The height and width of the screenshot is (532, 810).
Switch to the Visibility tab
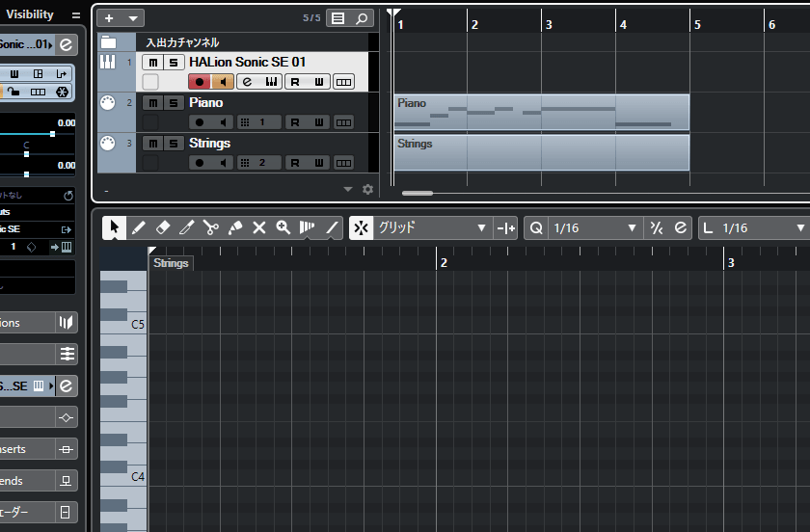[x=30, y=14]
